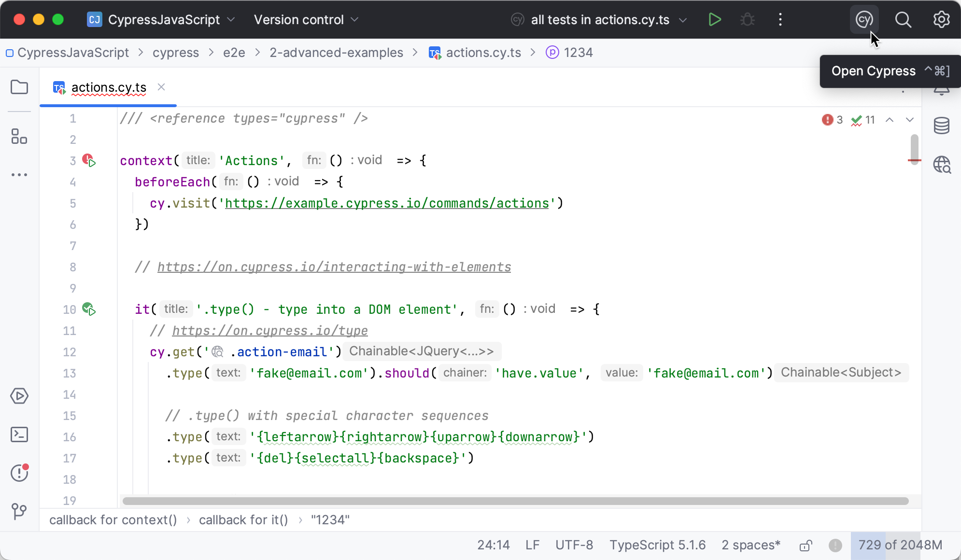Click line number 12 in gutter
Viewport: 961px width, 560px height.
point(70,352)
